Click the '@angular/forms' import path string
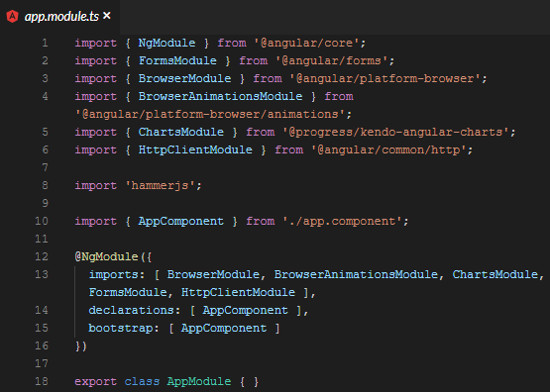 tap(331, 61)
